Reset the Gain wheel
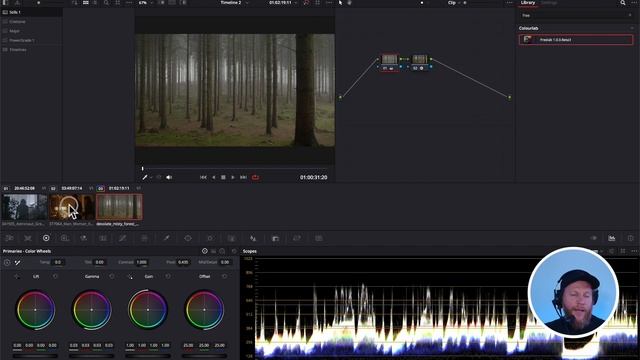This screenshot has width=640, height=360. pos(168,276)
